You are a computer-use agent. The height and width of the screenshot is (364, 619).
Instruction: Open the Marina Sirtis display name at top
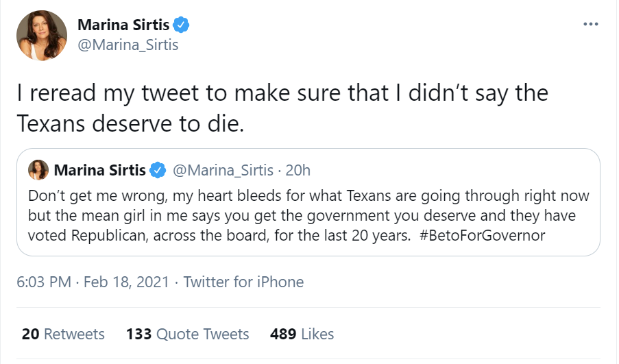coord(123,26)
